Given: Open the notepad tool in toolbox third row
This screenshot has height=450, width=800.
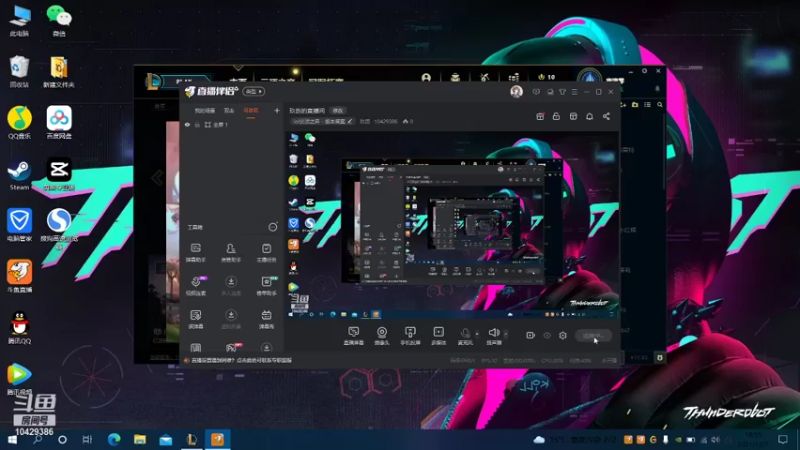Looking at the screenshot, I should point(195,319).
